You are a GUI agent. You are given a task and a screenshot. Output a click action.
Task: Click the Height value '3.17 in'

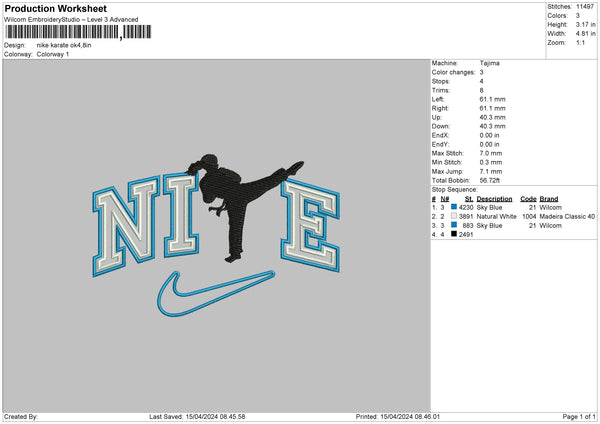586,24
